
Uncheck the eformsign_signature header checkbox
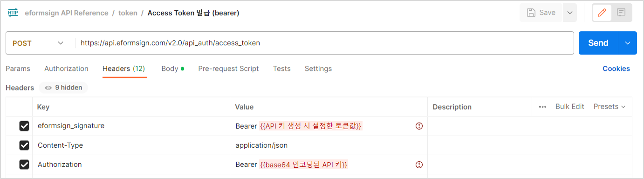(x=24, y=126)
